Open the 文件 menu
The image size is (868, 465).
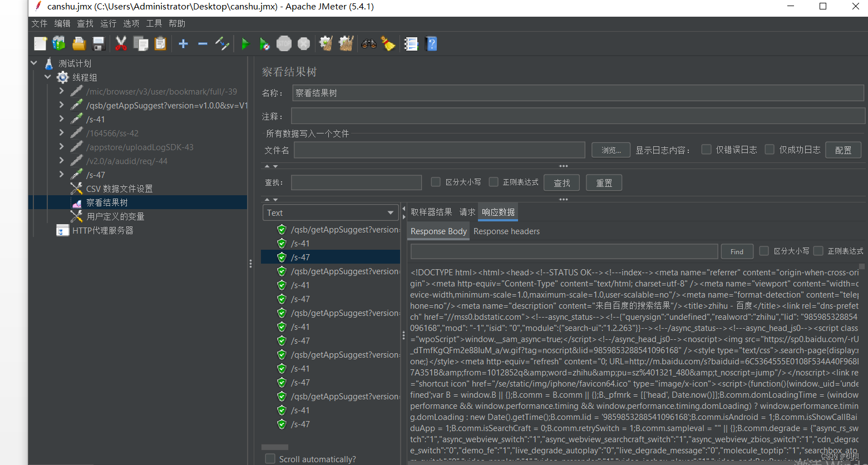[40, 23]
